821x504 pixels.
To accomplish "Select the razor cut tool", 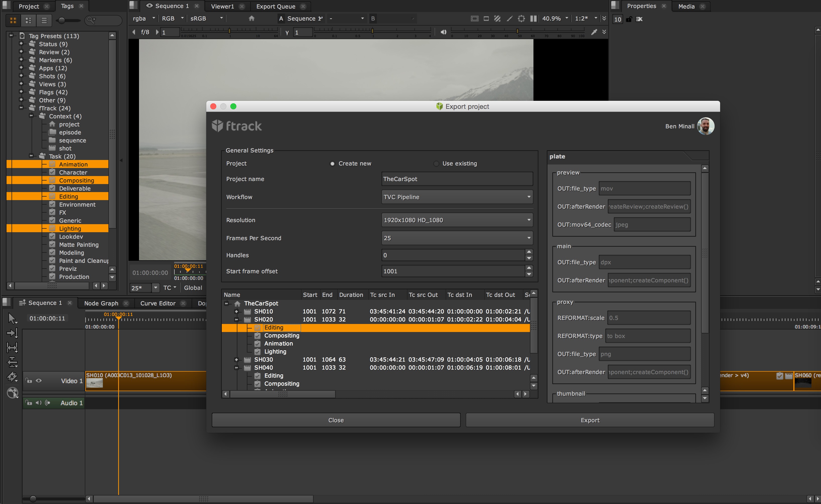I will 12,377.
